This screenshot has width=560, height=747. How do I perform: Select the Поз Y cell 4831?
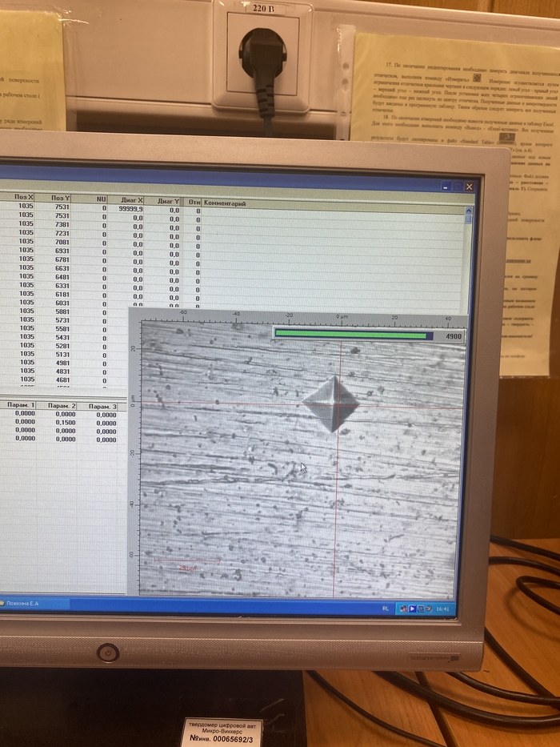point(53,371)
